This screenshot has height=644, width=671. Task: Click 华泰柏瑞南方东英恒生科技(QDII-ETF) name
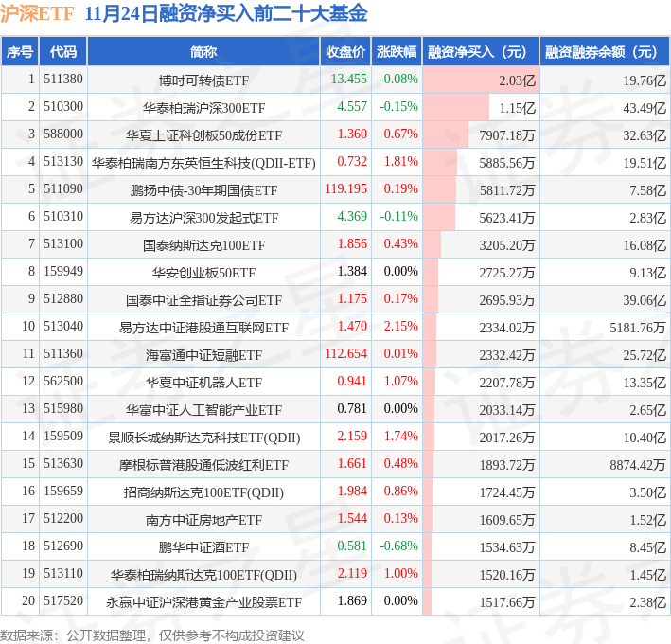203,163
